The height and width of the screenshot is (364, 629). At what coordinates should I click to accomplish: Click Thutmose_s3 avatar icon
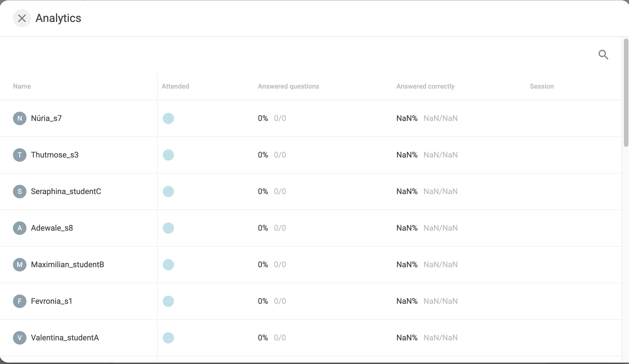(x=20, y=155)
